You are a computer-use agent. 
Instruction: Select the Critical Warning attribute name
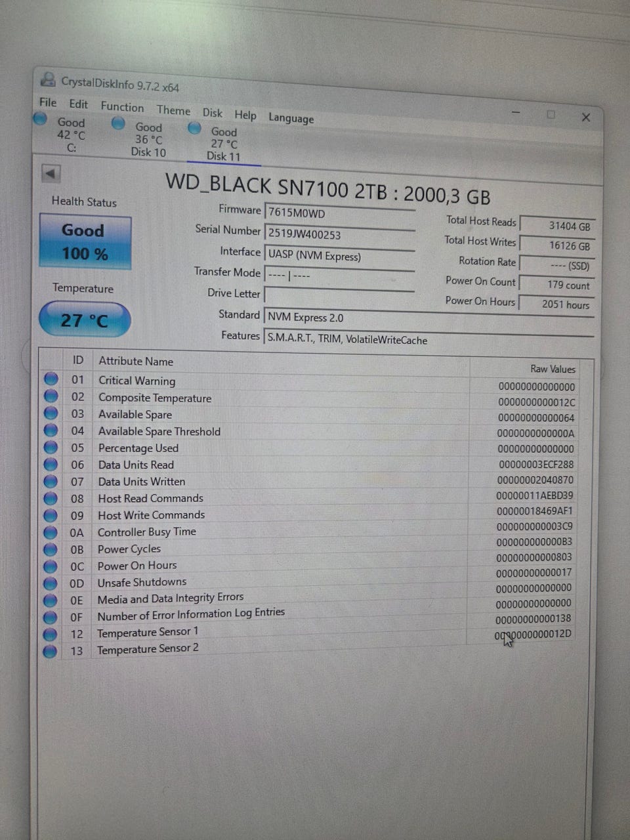[136, 381]
